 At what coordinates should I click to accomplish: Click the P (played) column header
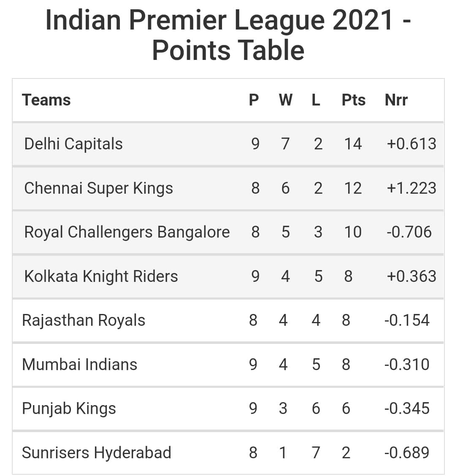tap(254, 100)
